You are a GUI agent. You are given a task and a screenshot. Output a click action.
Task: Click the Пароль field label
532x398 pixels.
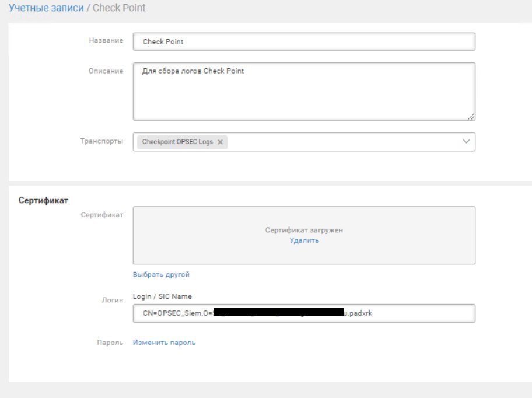110,343
